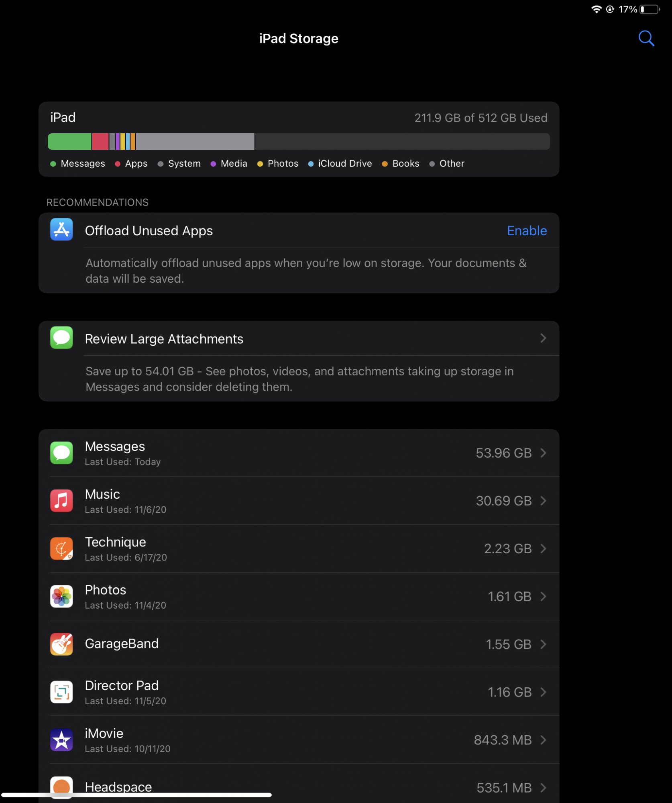This screenshot has height=803, width=672.
Task: Open the search magnifier icon
Action: pyautogui.click(x=646, y=39)
